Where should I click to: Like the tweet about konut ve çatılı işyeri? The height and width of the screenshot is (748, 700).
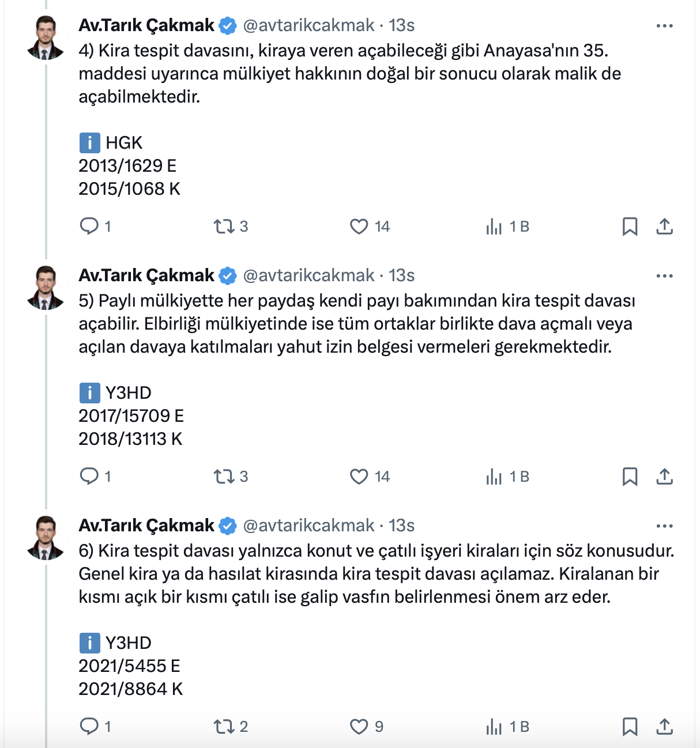[x=359, y=726]
